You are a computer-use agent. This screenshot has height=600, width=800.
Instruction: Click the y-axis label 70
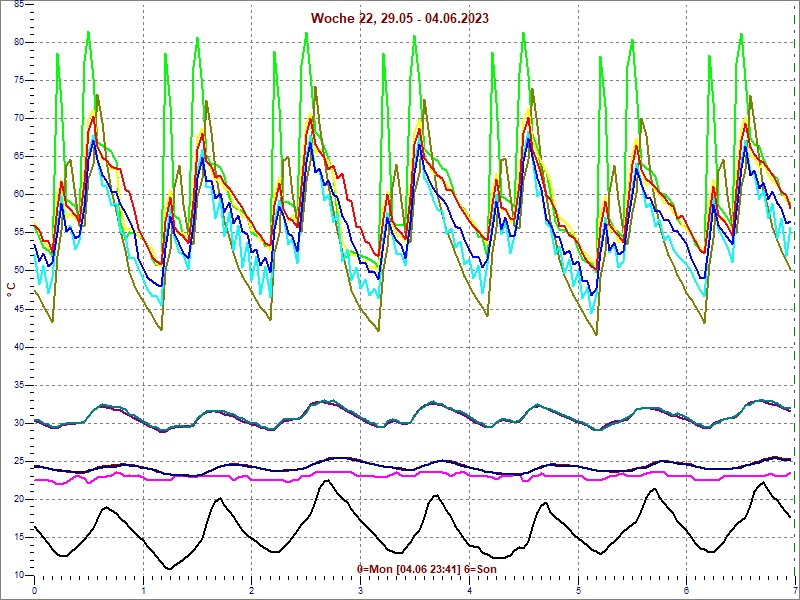pyautogui.click(x=18, y=118)
